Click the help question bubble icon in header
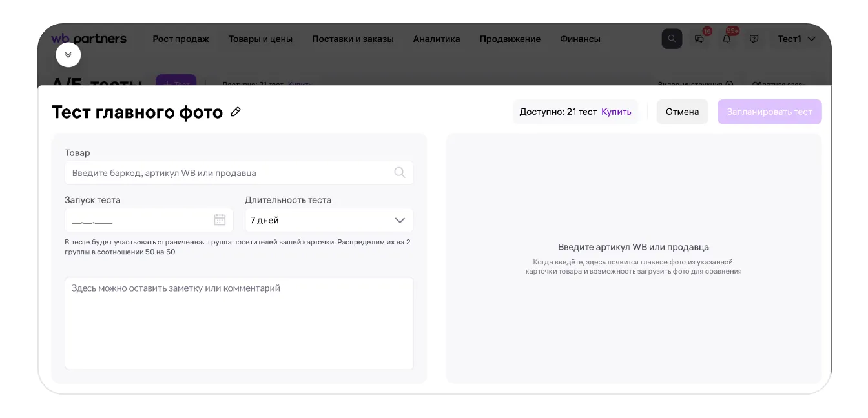This screenshot has height=418, width=868. click(754, 39)
